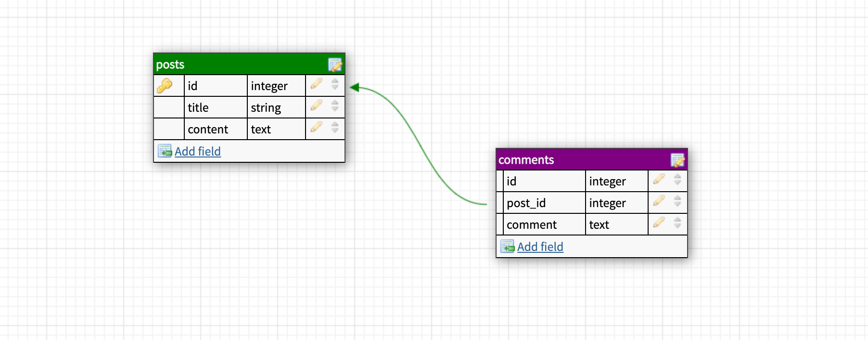This screenshot has height=340, width=868.
Task: Edit the post_id field pencil
Action: [659, 201]
